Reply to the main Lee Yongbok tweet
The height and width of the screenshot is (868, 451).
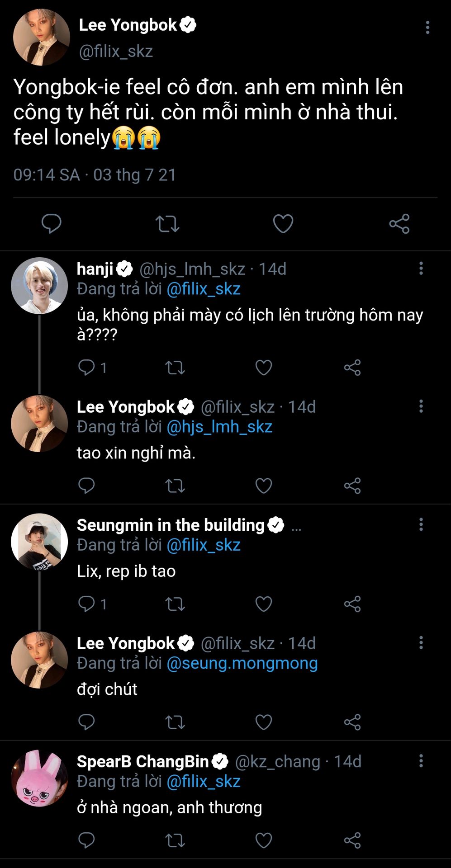click(x=51, y=224)
